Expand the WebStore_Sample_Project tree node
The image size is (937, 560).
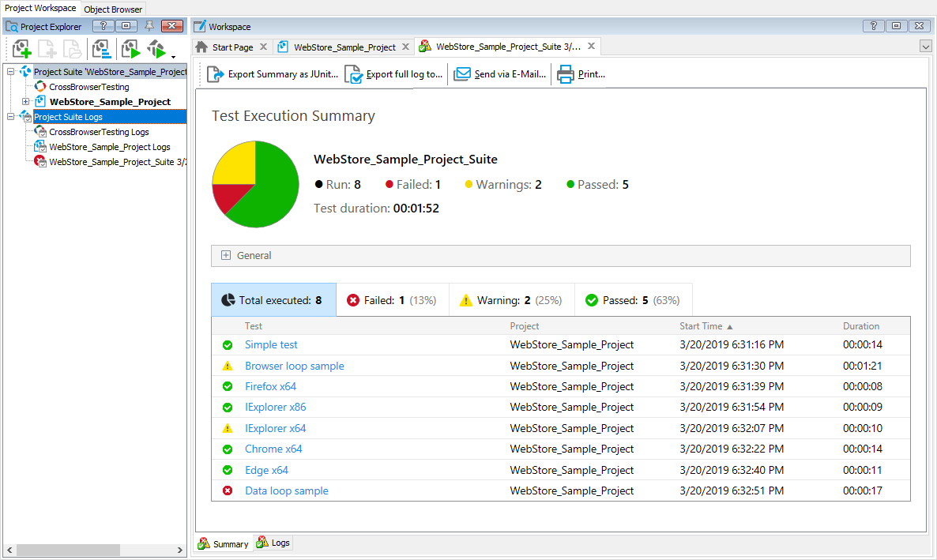(26, 102)
